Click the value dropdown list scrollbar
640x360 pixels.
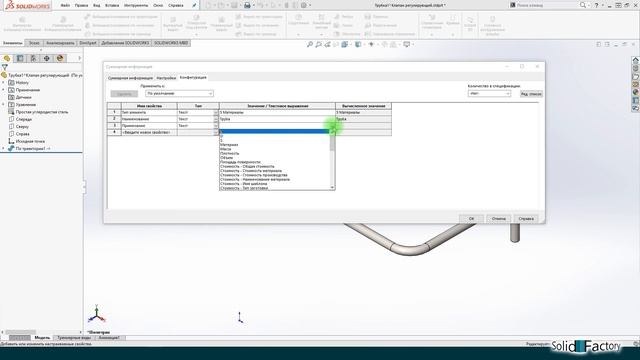coord(332,159)
